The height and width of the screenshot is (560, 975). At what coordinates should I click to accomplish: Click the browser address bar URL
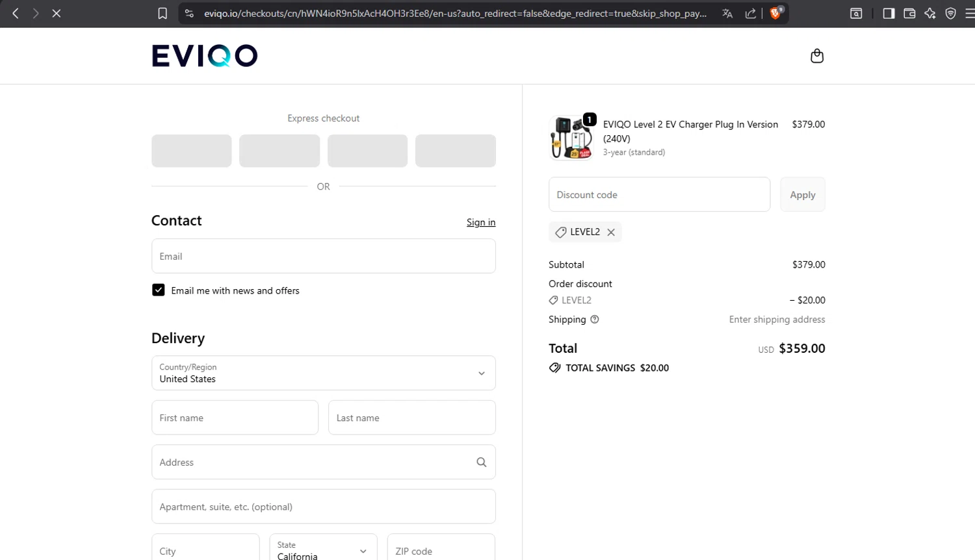click(455, 13)
